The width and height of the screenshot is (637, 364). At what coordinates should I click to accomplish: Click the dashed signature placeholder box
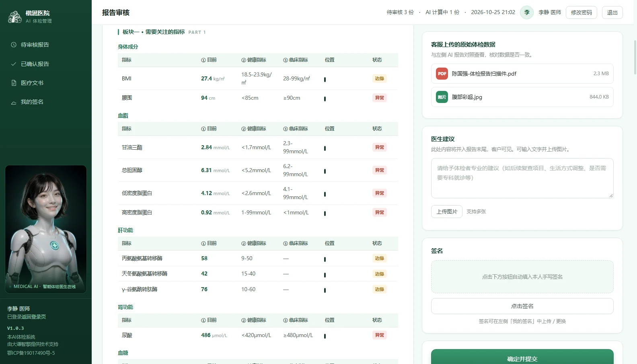522,277
